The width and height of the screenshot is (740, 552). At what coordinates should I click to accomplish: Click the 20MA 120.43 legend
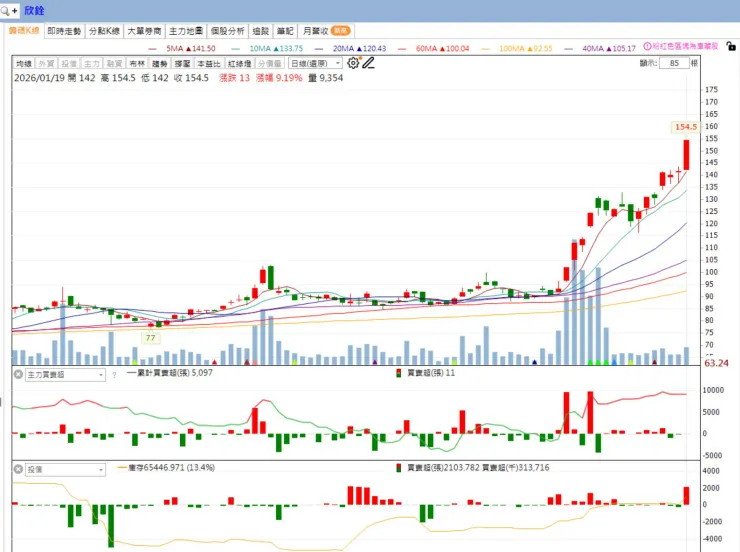tap(351, 48)
